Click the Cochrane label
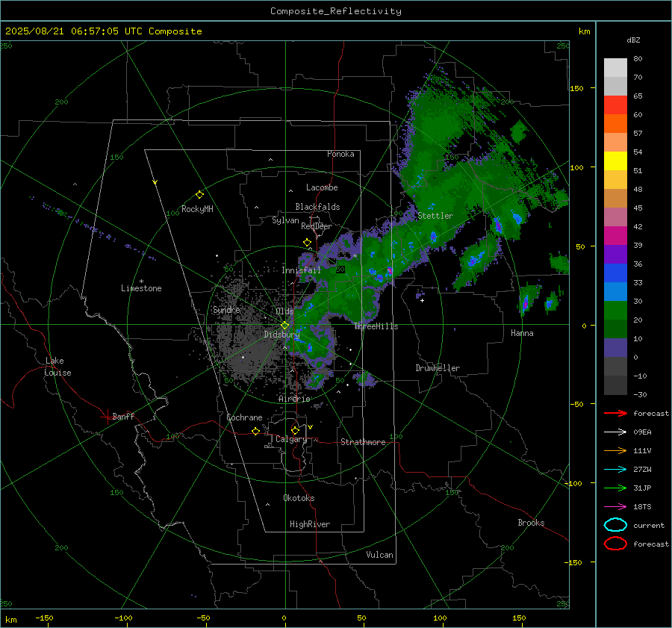 point(244,417)
